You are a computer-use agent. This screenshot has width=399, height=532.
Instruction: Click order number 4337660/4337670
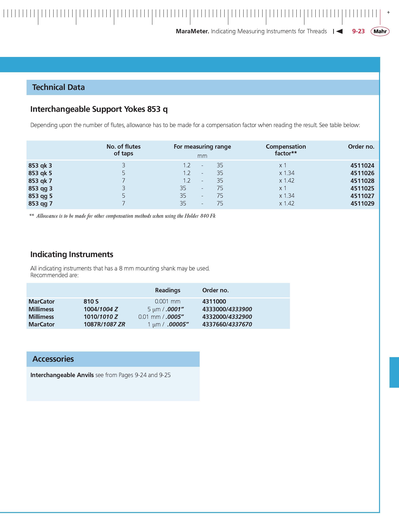tap(227, 324)
